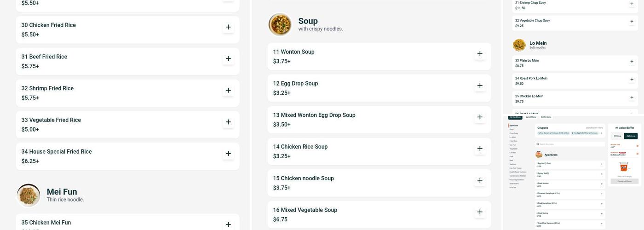
Task: Open 32 Shrimp Fried Rice item
Action: 115,92
